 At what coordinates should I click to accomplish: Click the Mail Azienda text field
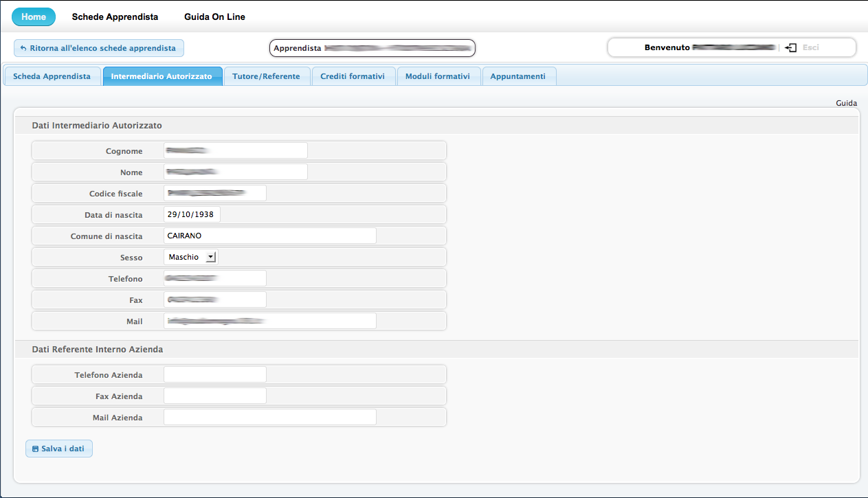tap(269, 417)
